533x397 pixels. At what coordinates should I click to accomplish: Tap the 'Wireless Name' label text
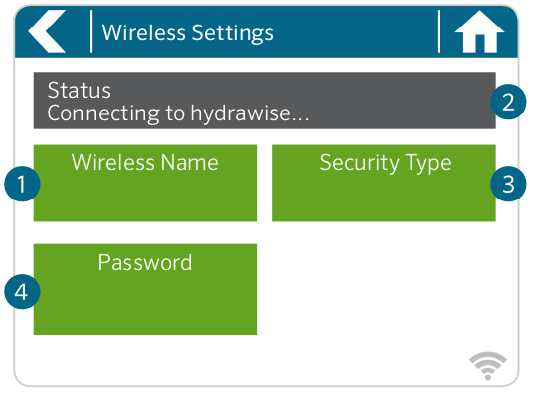(145, 162)
